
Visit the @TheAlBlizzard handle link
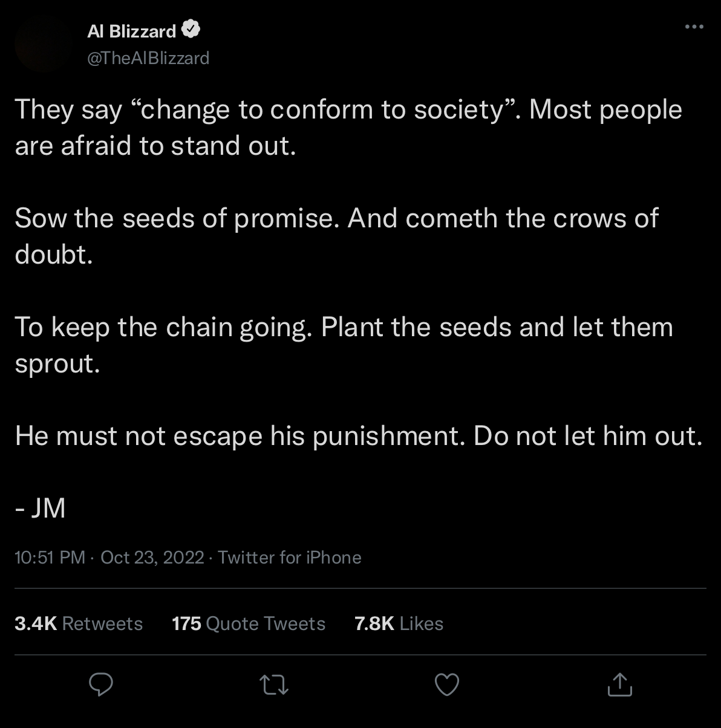pyautogui.click(x=148, y=58)
